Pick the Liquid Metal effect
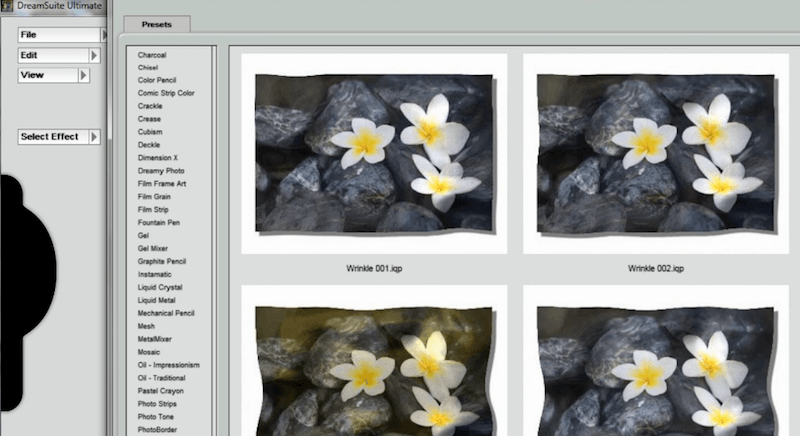The height and width of the screenshot is (436, 800). [156, 300]
